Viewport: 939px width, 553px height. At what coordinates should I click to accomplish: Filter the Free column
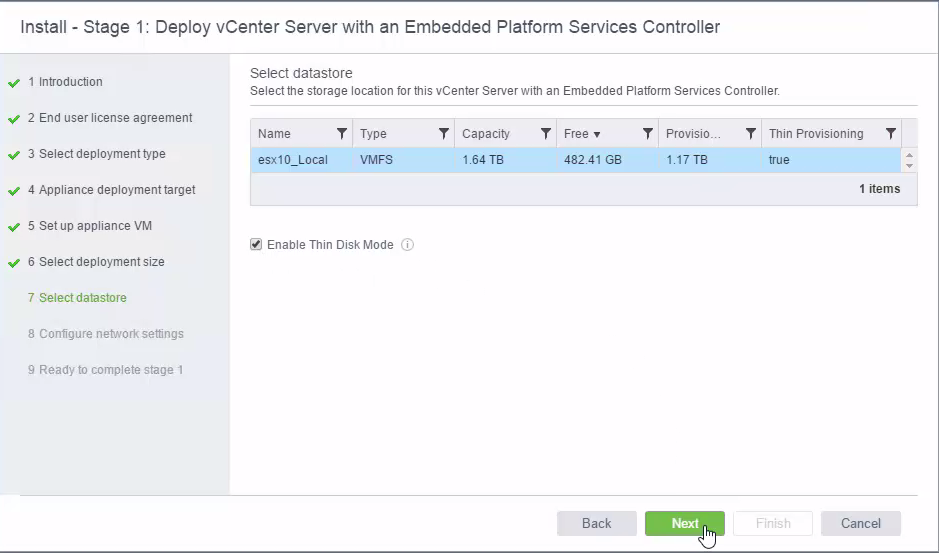(647, 134)
